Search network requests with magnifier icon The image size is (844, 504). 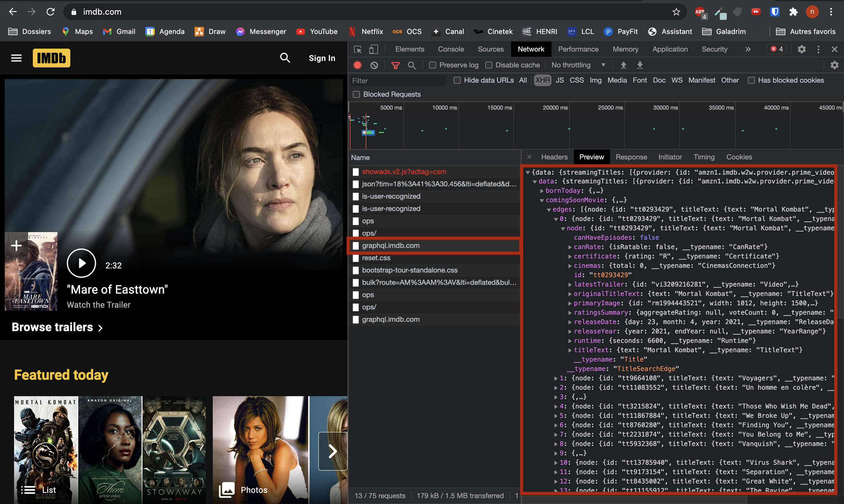coord(412,65)
